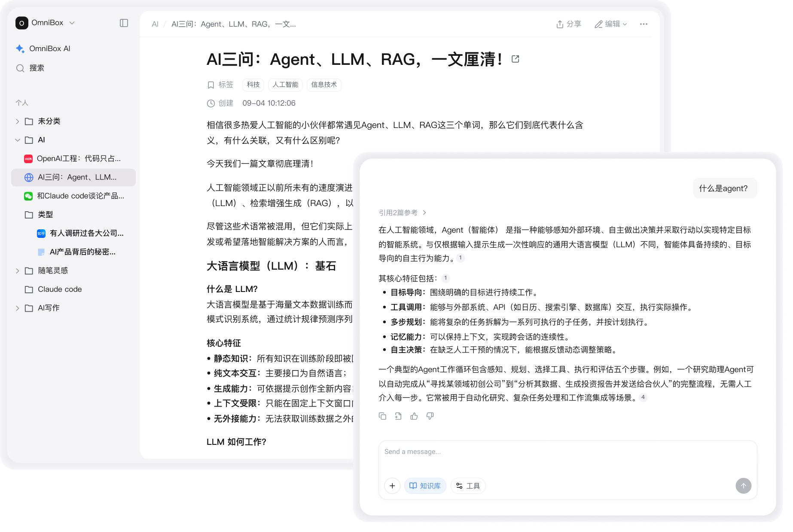Copy the AI chat response
The height and width of the screenshot is (532, 793).
[382, 416]
